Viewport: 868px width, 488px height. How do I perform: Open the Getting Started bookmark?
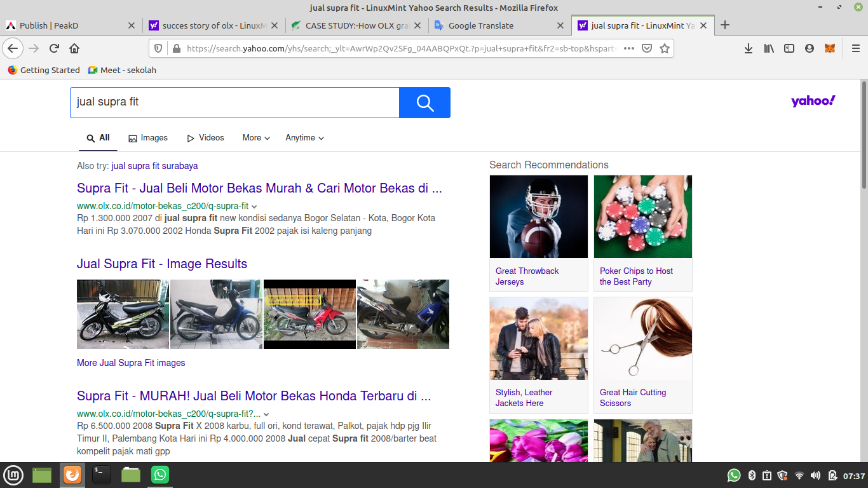point(44,70)
